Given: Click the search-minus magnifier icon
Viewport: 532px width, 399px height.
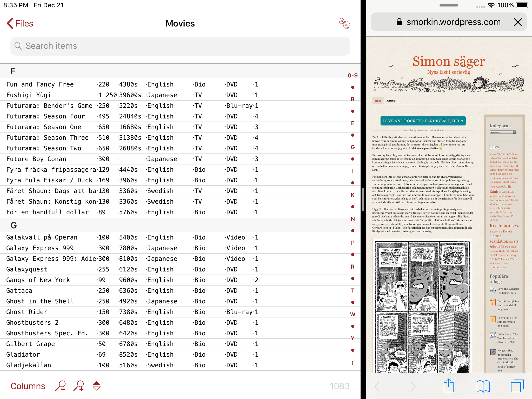Looking at the screenshot, I should click(60, 386).
